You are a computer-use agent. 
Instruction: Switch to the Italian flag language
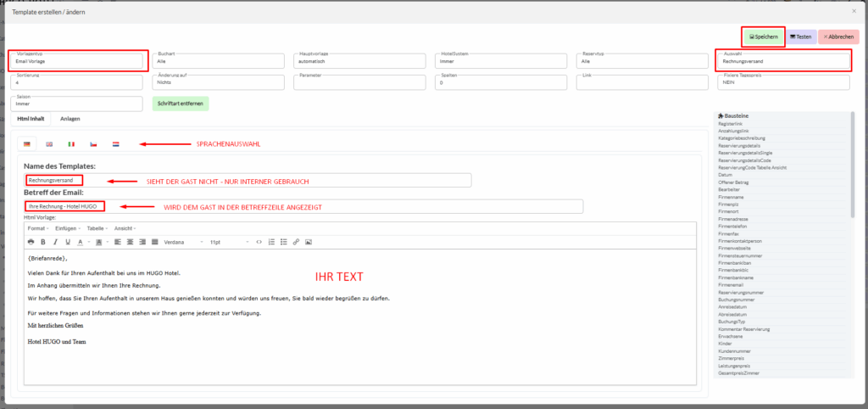[71, 144]
